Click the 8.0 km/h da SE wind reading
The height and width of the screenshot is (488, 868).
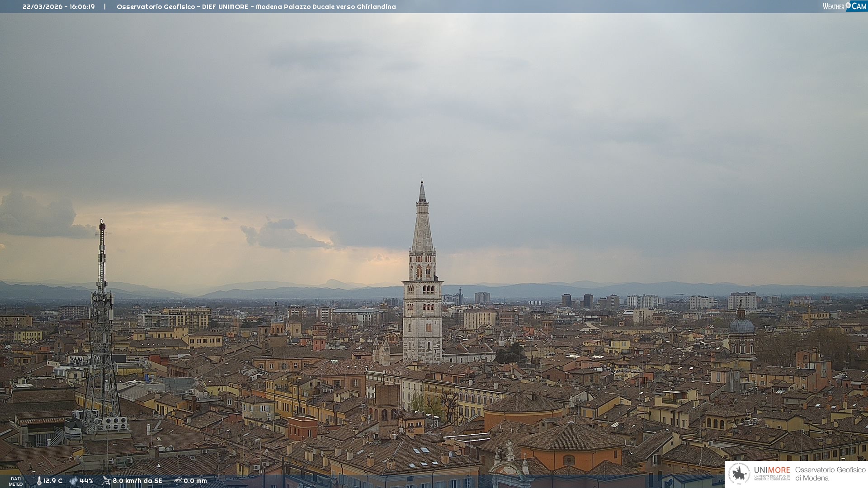pos(137,481)
